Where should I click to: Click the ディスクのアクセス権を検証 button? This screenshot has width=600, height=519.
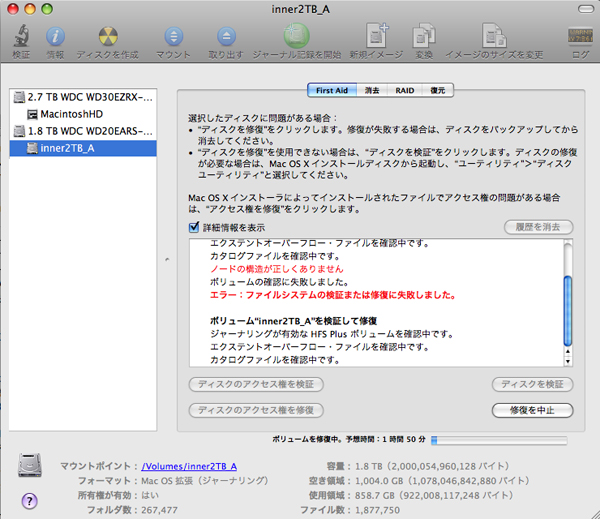[x=256, y=384]
